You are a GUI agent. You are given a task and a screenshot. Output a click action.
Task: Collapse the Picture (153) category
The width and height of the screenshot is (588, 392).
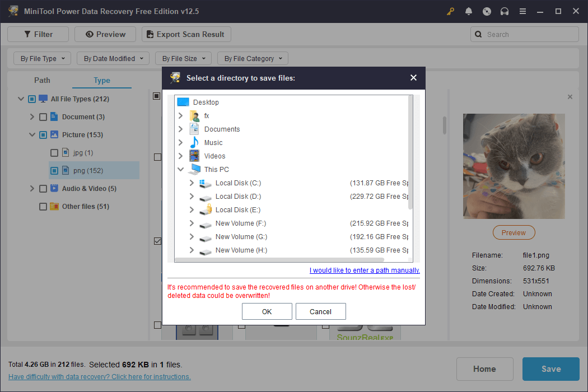(x=32, y=134)
